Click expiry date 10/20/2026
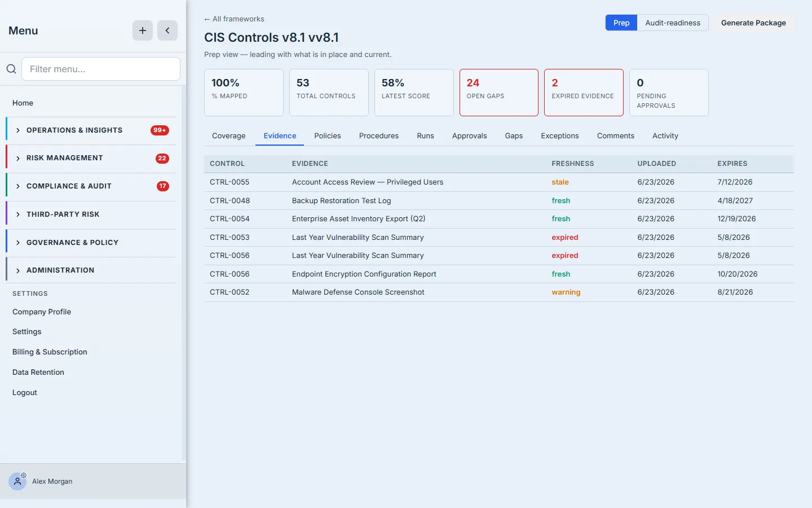 738,274
